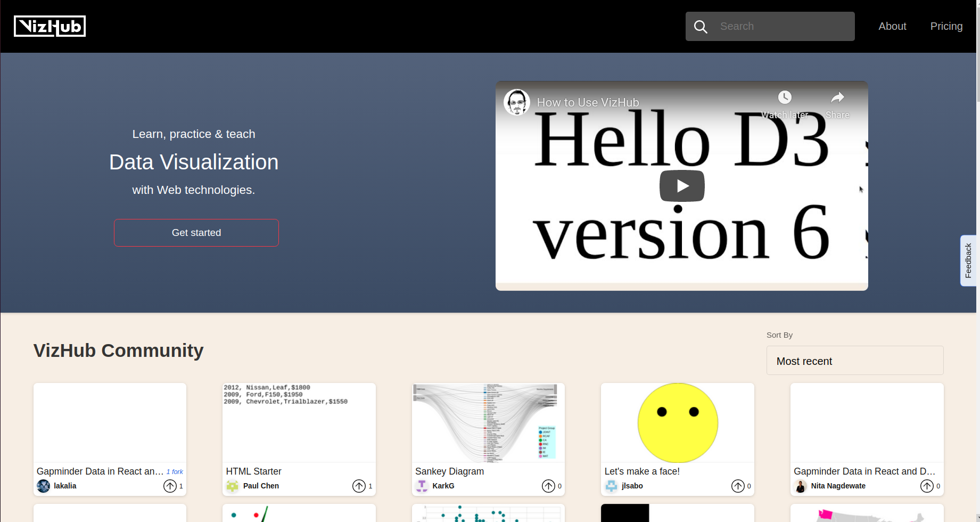980x522 pixels.
Task: Open the About page
Action: click(x=892, y=26)
